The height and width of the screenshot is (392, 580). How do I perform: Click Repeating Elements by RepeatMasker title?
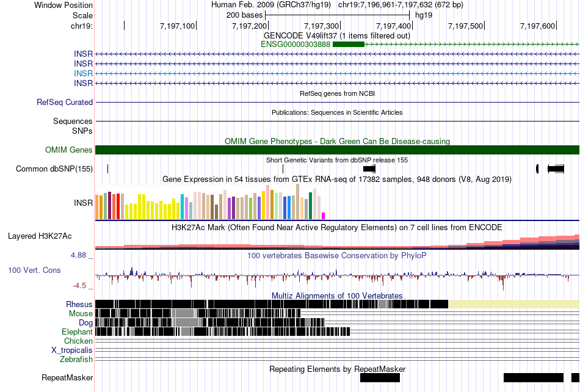pos(337,369)
